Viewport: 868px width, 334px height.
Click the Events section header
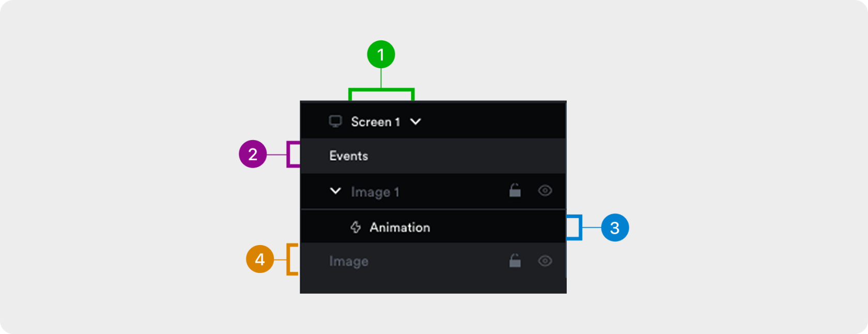(x=349, y=156)
